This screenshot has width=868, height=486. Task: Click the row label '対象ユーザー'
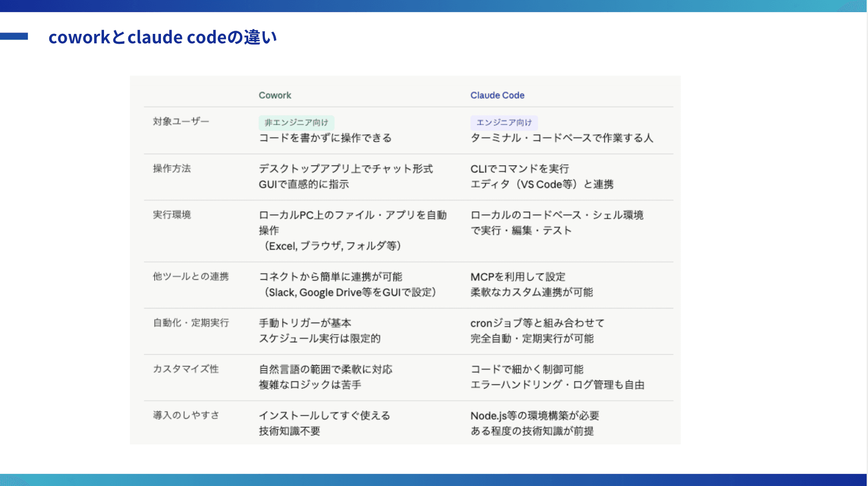(x=181, y=121)
